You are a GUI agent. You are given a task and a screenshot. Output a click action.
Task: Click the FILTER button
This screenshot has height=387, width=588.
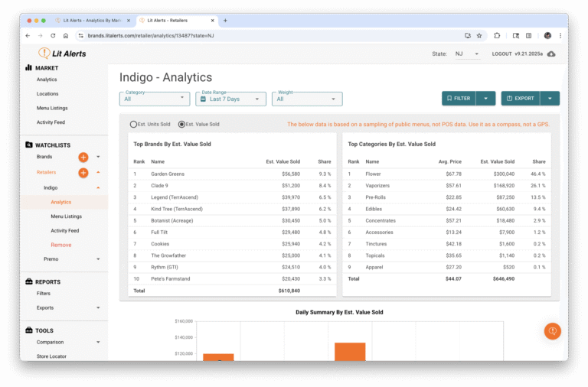(x=459, y=99)
